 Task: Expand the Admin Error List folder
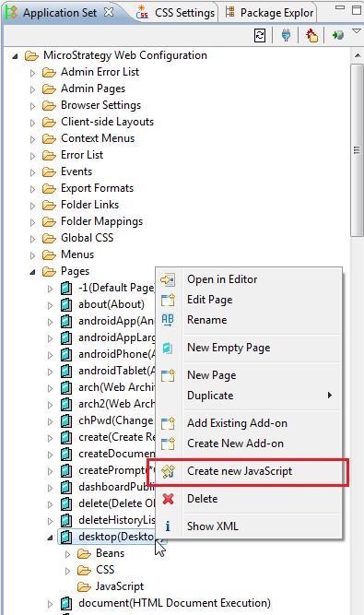32,73
